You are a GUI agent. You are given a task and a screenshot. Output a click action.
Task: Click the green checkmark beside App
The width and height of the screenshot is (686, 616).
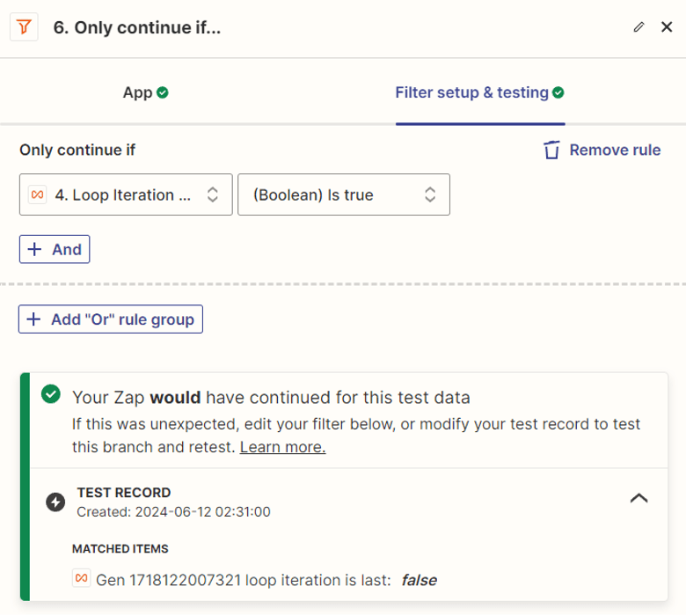pyautogui.click(x=163, y=92)
